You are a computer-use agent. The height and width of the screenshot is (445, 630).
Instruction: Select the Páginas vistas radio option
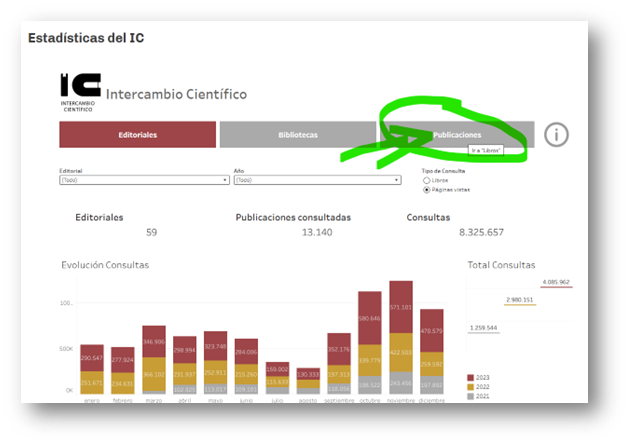pos(428,189)
